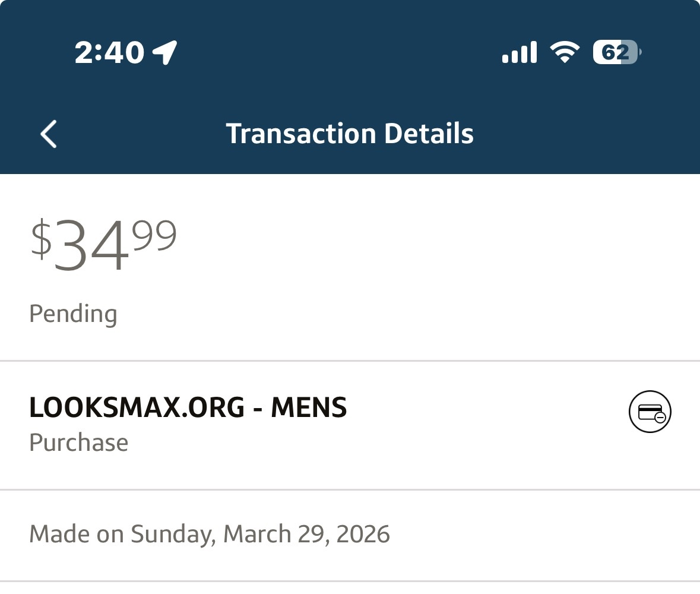Select the LOOKSMAX.ORG - MENS merchant name

(188, 407)
